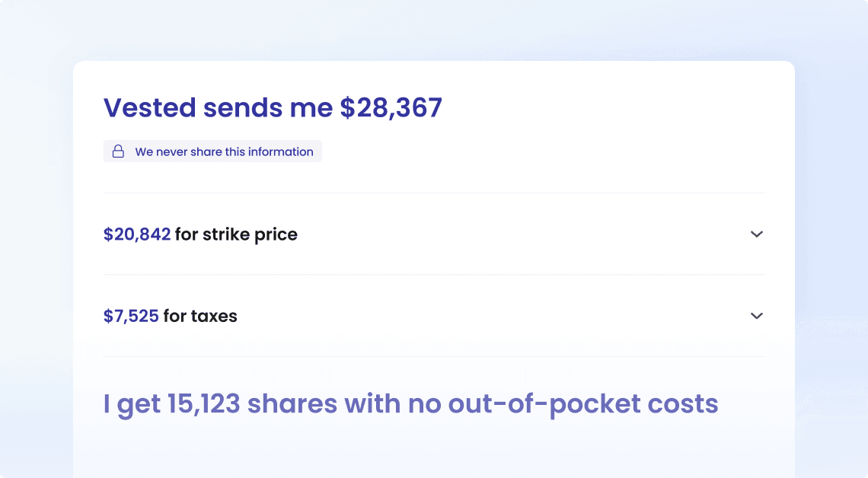Viewport: 868px width, 478px height.
Task: Click the "I get" summary text
Action: [131, 404]
